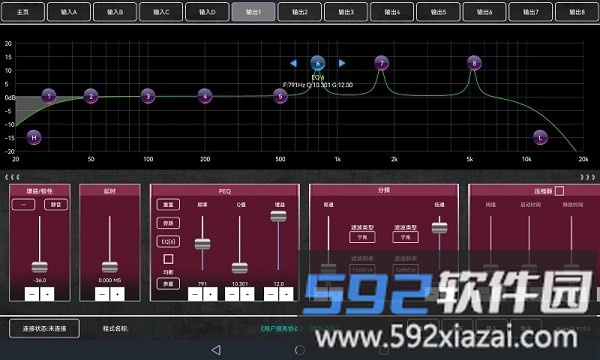
Task: Click the right arrow beside EQ node 6
Action: [x=342, y=63]
